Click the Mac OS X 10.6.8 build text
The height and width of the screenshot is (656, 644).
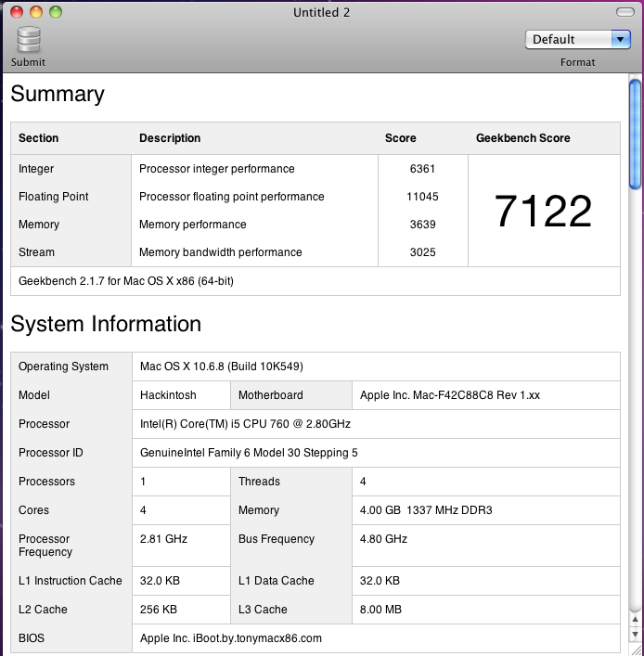pos(221,367)
